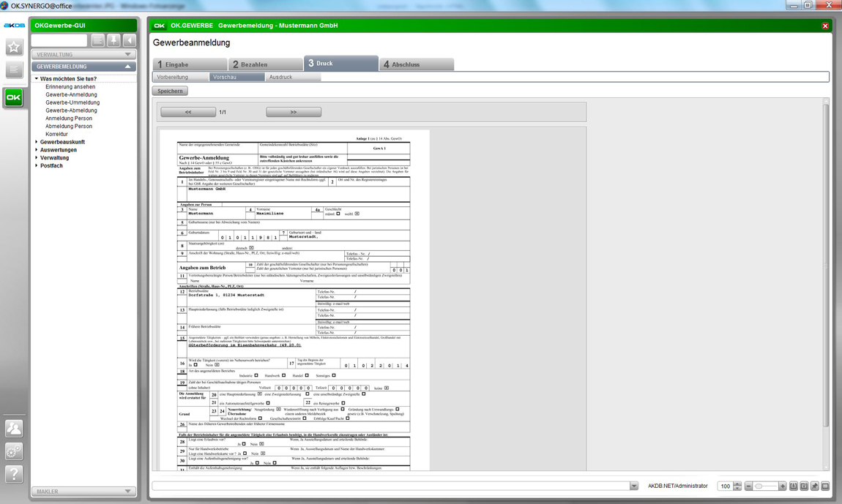Click the zoom-in plus icon
This screenshot has width=842, height=504.
(783, 486)
